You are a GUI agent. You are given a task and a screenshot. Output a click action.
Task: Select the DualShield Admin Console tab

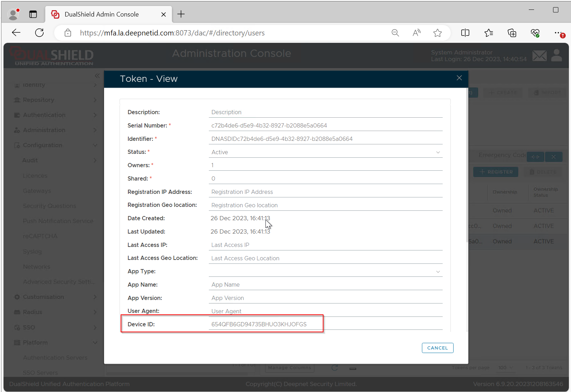coord(102,14)
